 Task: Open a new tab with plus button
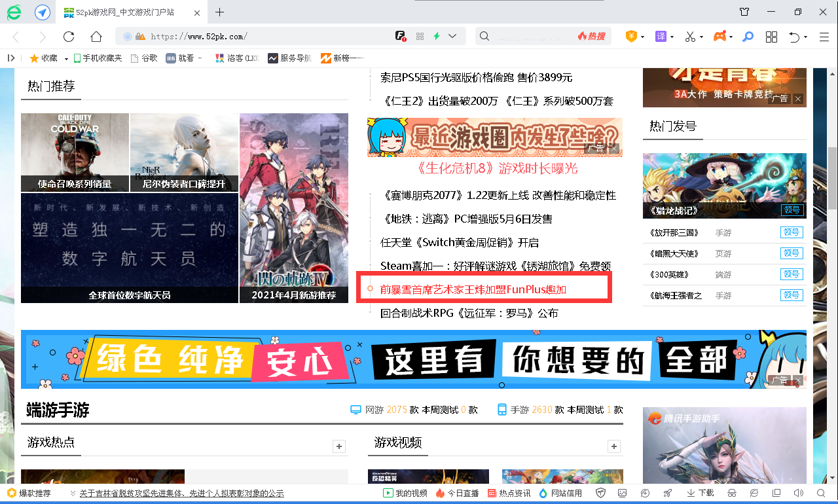point(220,12)
